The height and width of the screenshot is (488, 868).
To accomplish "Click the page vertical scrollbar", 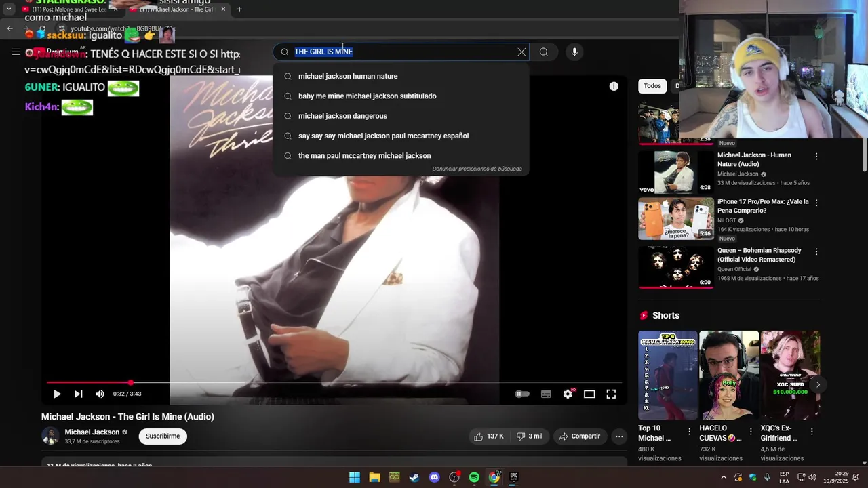I will pyautogui.click(x=864, y=156).
